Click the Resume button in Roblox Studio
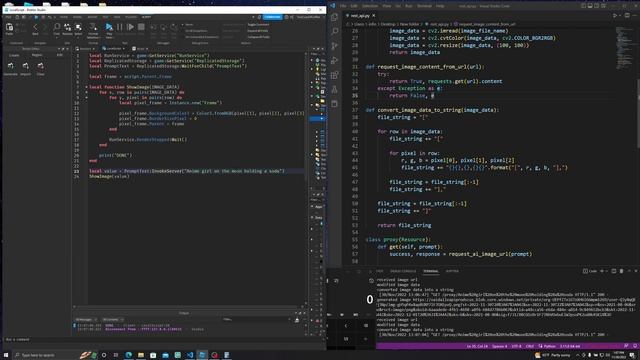Viewport: 640px width, 360px height. click(130, 27)
